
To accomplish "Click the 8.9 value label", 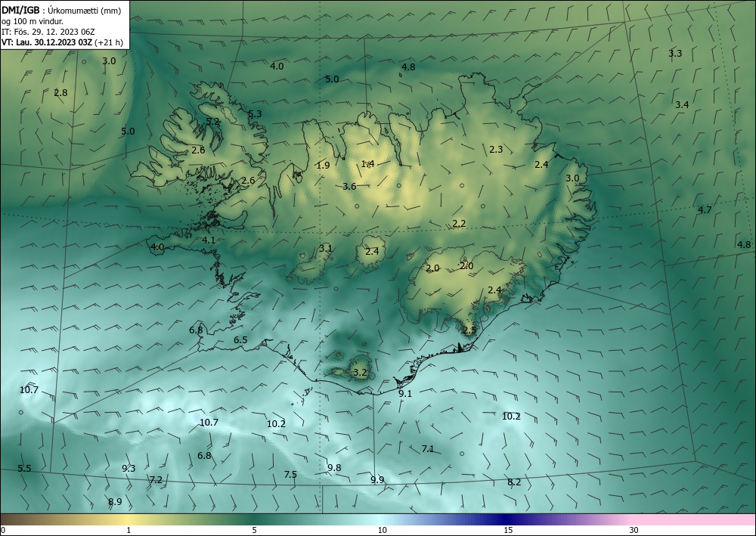I will coord(115,502).
